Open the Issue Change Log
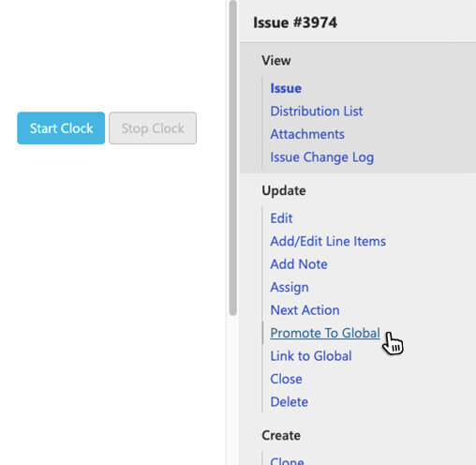476x465 pixels. 321,157
